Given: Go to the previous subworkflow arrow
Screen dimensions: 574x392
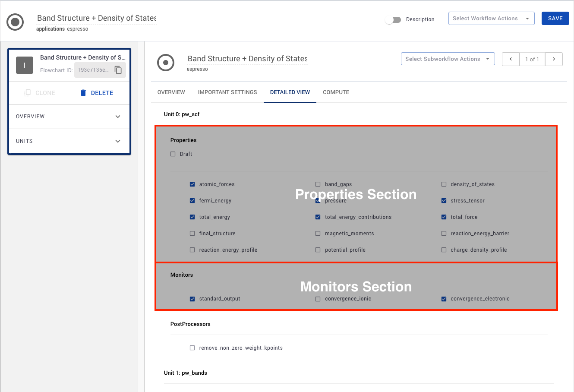Looking at the screenshot, I should click(x=511, y=59).
